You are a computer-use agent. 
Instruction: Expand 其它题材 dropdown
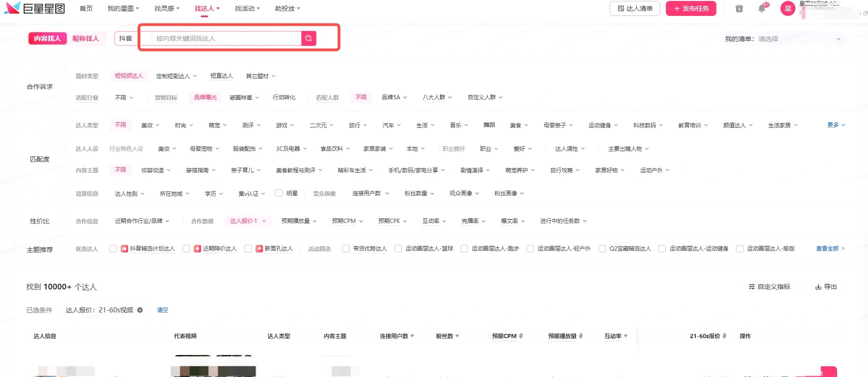tap(261, 76)
